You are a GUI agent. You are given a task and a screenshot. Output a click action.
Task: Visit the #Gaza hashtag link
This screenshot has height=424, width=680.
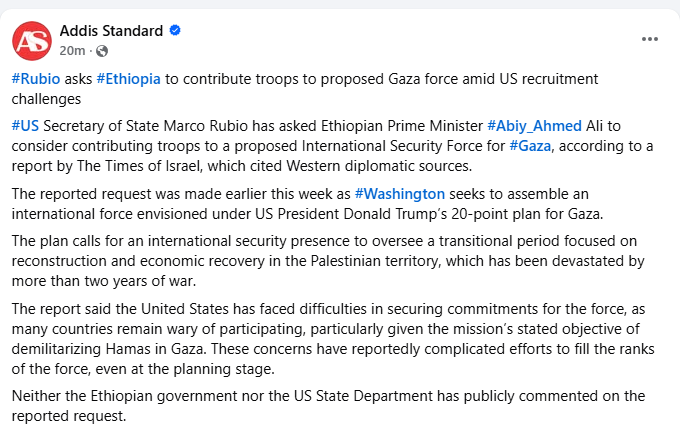click(530, 146)
